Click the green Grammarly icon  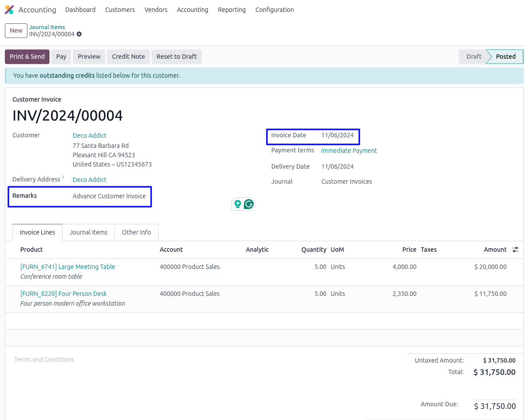coord(249,204)
